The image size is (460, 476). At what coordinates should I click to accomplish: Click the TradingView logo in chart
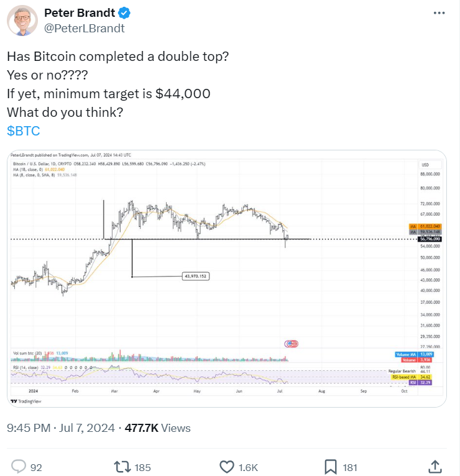(x=25, y=401)
